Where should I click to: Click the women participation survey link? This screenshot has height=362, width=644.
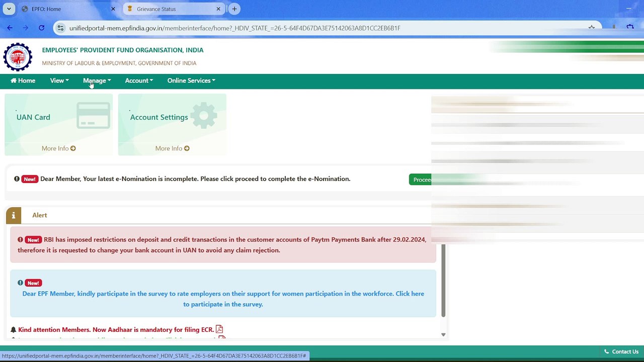point(223,299)
